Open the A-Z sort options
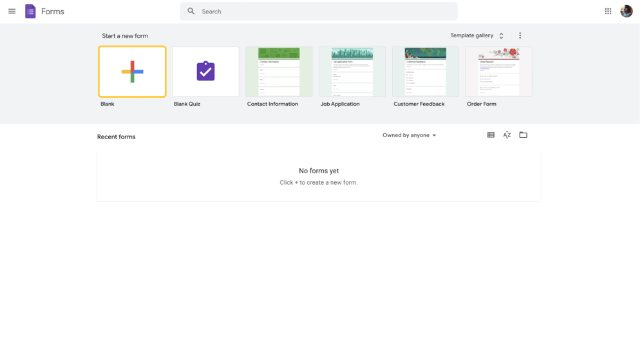The height and width of the screenshot is (362, 644). pos(507,135)
